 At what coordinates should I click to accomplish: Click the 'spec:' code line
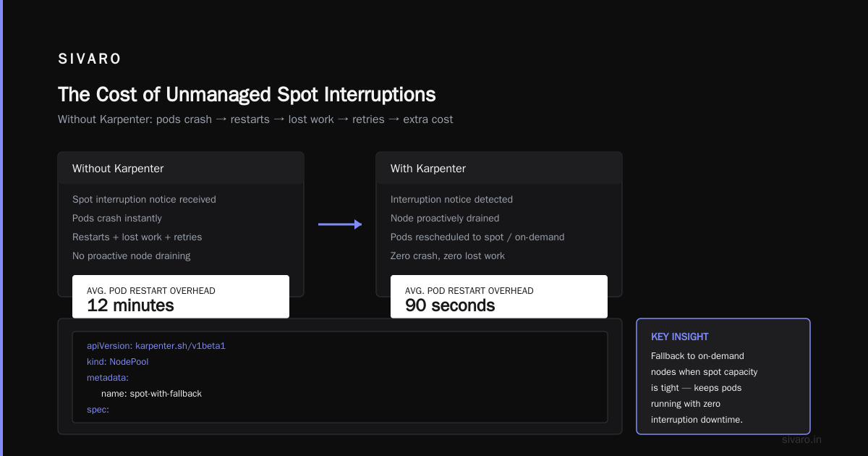coord(98,410)
